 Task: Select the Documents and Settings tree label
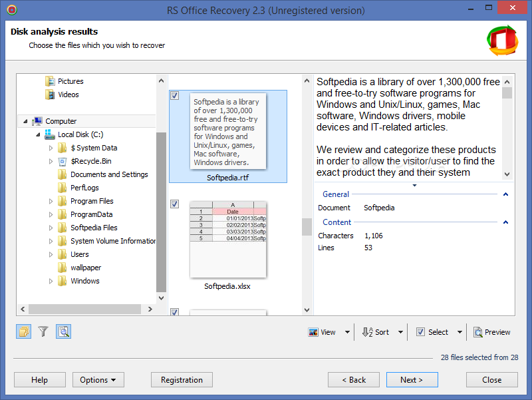(x=109, y=174)
